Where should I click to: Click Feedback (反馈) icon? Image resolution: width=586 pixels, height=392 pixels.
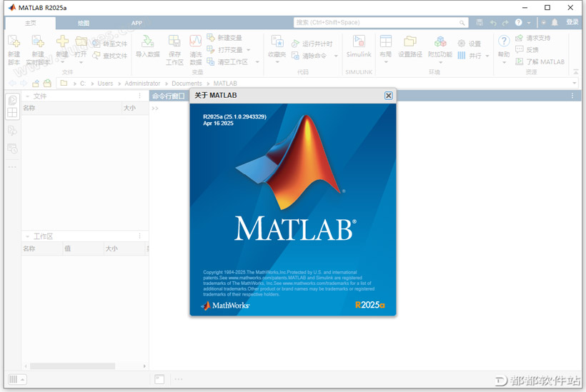click(x=520, y=49)
